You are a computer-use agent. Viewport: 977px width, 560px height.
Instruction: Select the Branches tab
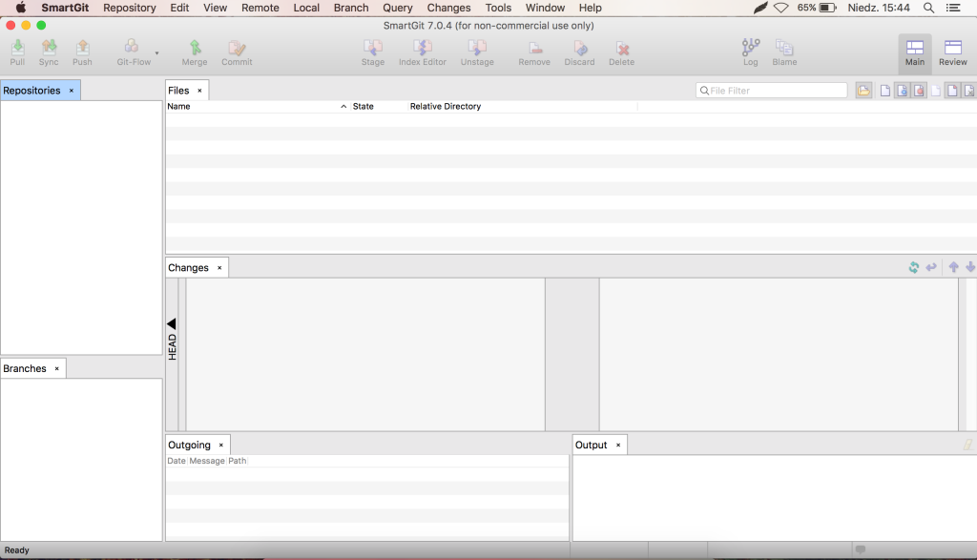25,369
